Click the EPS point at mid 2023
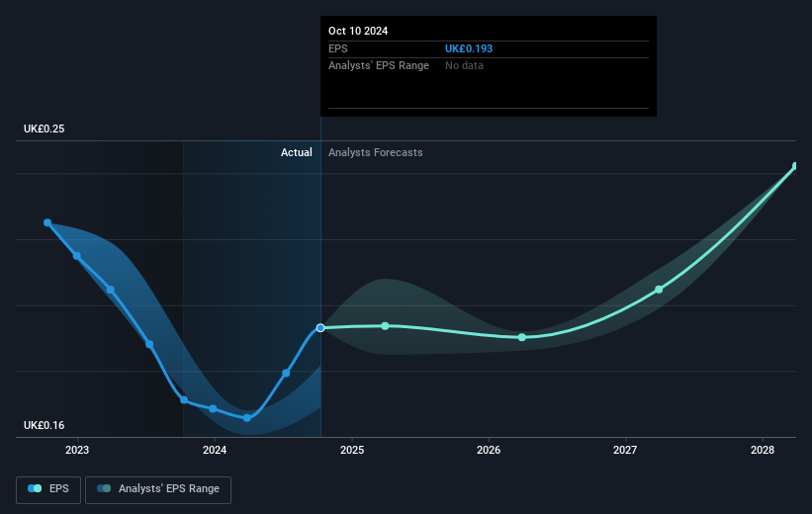Screen dimensions: 812x514 pyautogui.click(x=149, y=344)
